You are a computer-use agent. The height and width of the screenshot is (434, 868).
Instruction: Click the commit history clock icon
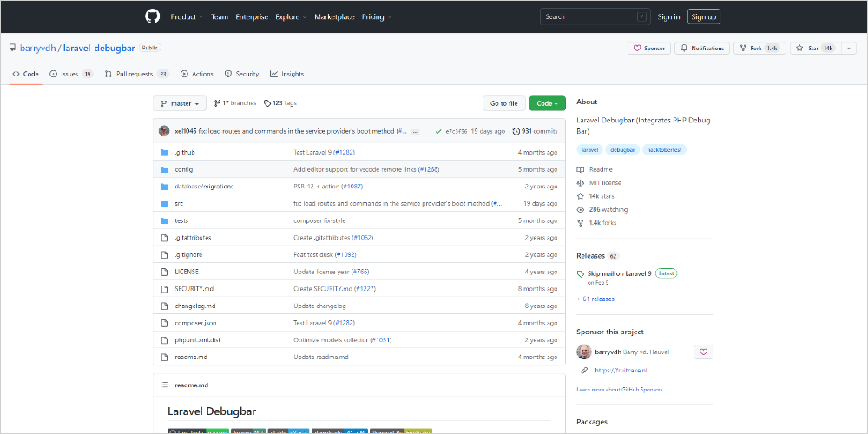click(516, 132)
